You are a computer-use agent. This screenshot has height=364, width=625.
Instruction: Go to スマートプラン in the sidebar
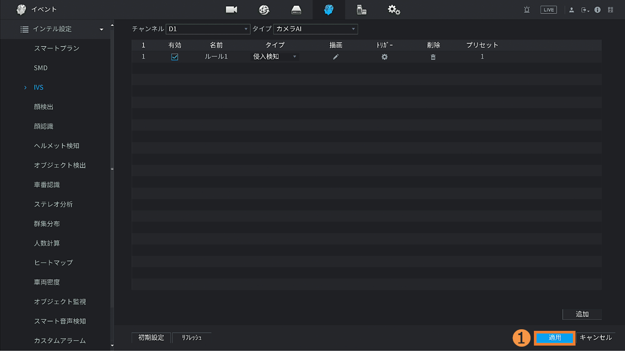57,48
